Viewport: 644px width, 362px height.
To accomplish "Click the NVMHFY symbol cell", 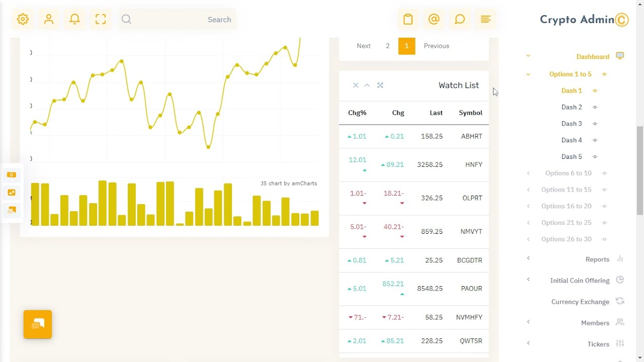I will 469,317.
